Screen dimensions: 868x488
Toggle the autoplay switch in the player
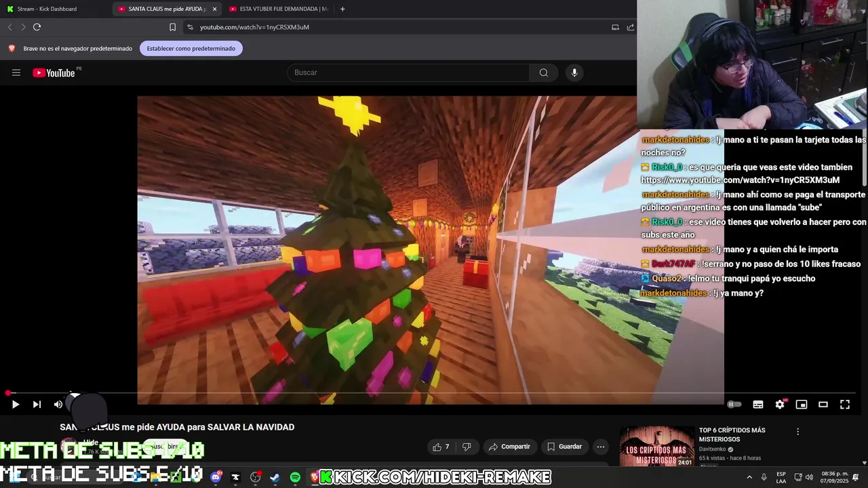pyautogui.click(x=734, y=405)
